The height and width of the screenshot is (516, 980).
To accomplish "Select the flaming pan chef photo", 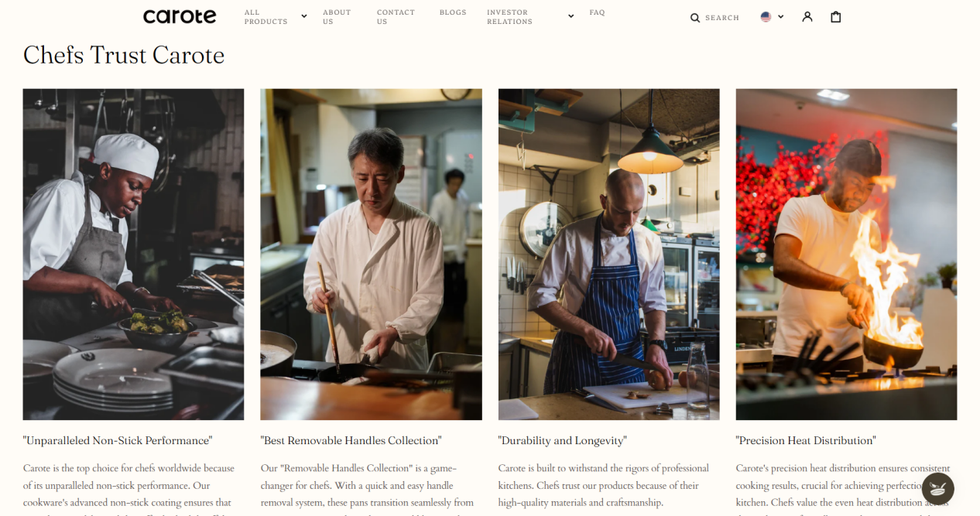I will click(846, 255).
